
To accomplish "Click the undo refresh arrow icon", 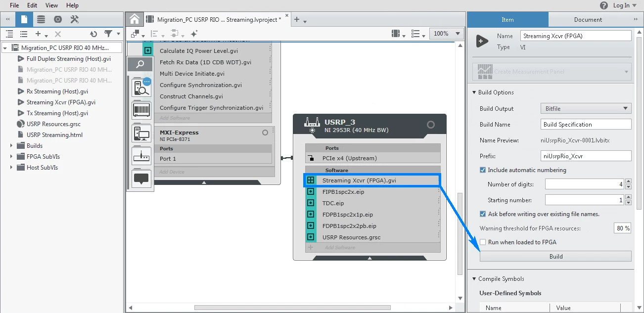I will tap(93, 34).
